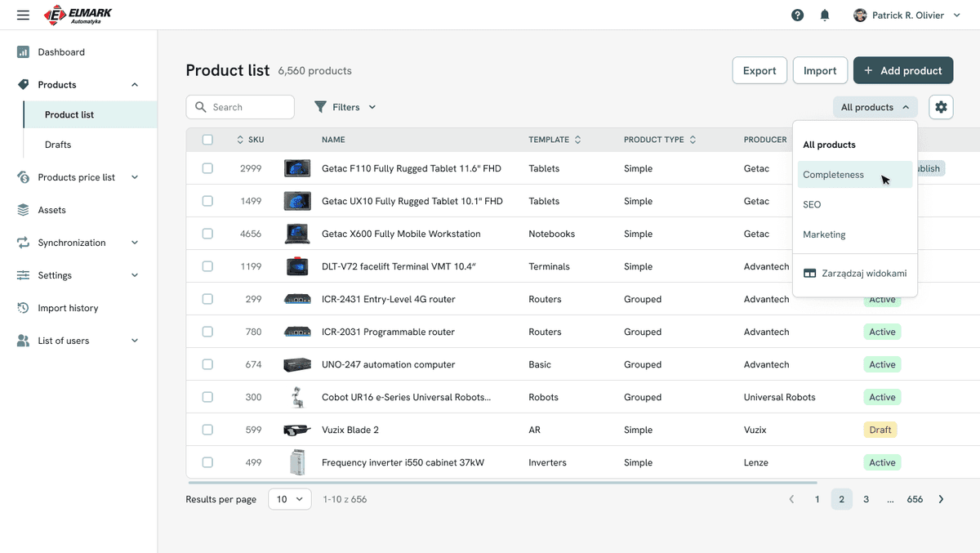Image resolution: width=980 pixels, height=553 pixels.
Task: Open Vuzix Blade 2 product thumbnail
Action: coord(297,430)
